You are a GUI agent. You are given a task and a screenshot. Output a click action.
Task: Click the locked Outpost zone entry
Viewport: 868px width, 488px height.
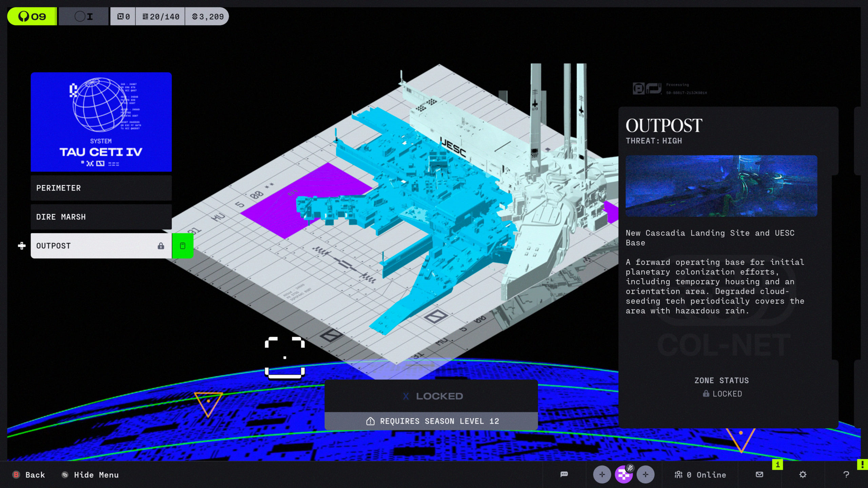click(101, 246)
